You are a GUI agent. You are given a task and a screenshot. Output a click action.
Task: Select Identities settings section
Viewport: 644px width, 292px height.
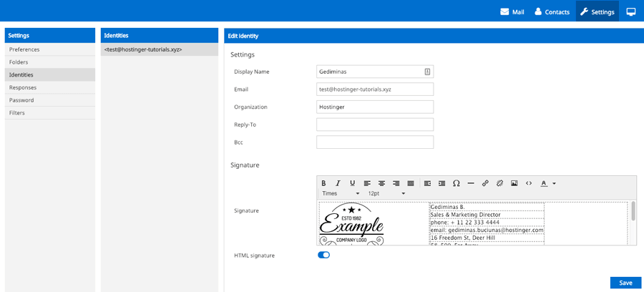(x=50, y=74)
